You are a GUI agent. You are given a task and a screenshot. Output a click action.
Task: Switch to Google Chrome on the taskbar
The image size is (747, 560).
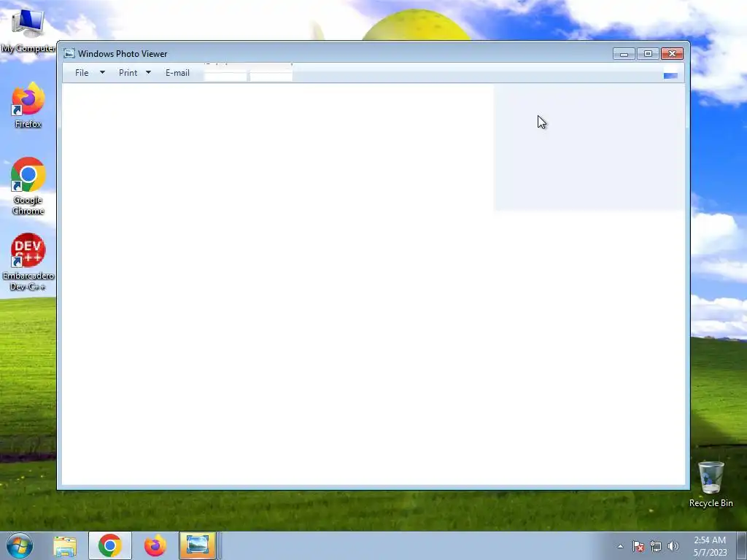tap(110, 545)
